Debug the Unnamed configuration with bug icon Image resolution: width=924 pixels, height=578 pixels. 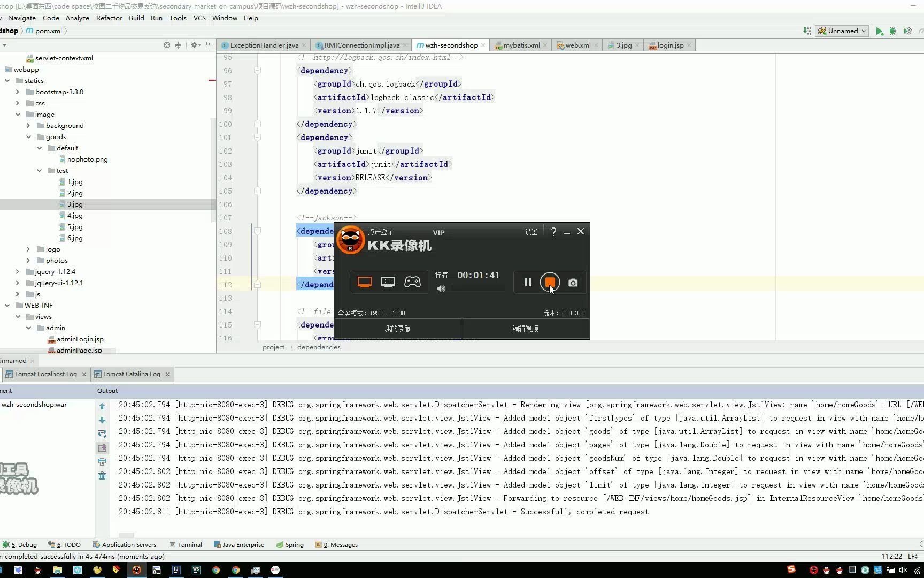(x=893, y=31)
